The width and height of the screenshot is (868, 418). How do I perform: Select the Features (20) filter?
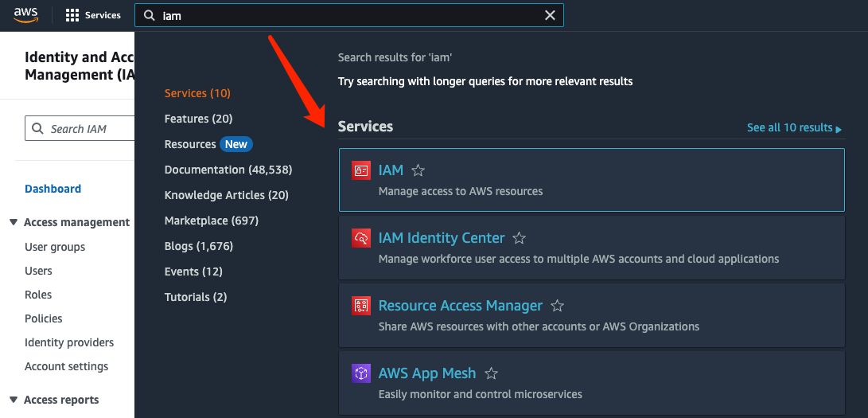(x=198, y=119)
